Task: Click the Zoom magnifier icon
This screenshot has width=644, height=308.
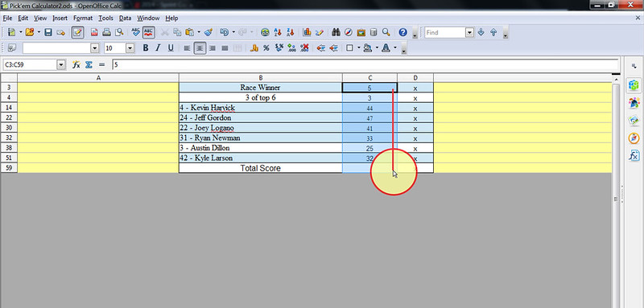Action: click(386, 32)
